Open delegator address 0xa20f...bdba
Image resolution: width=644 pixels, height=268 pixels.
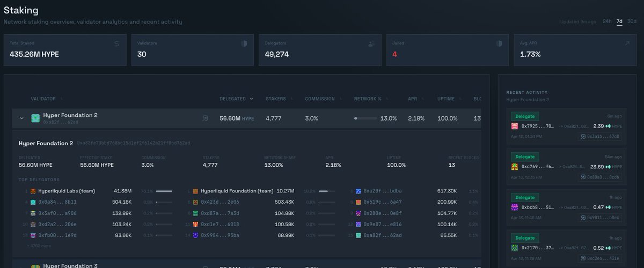pyautogui.click(x=382, y=191)
